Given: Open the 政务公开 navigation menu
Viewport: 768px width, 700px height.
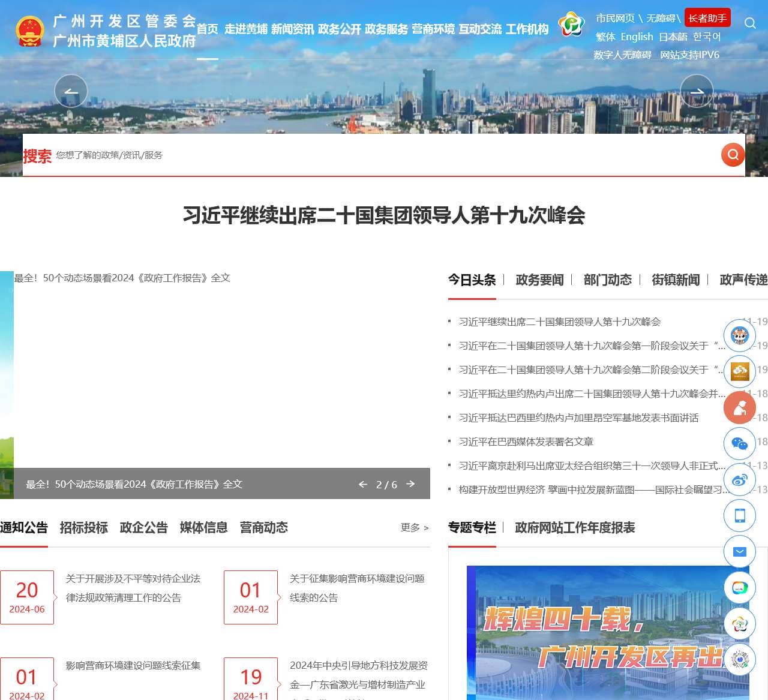Looking at the screenshot, I should coord(340,29).
